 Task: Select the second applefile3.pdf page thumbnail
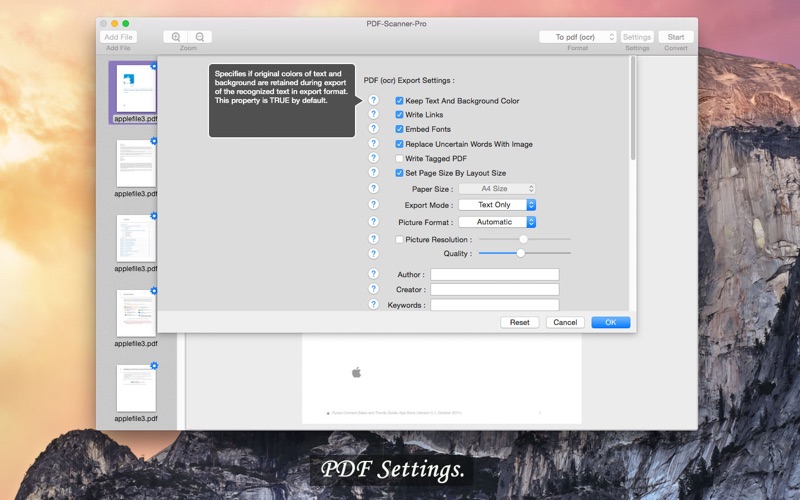(x=135, y=163)
